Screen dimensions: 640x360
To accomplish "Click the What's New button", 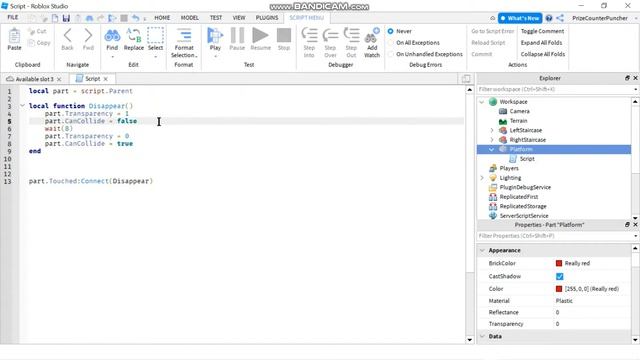I will (x=520, y=18).
